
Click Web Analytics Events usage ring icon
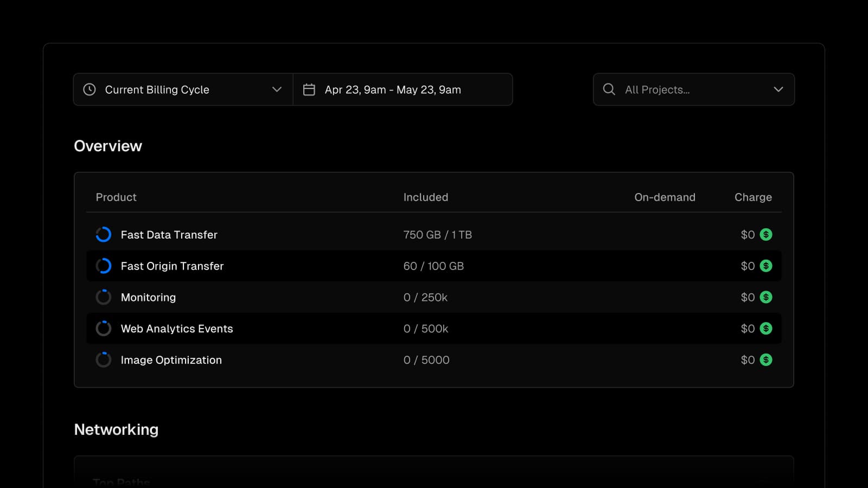[104, 329]
